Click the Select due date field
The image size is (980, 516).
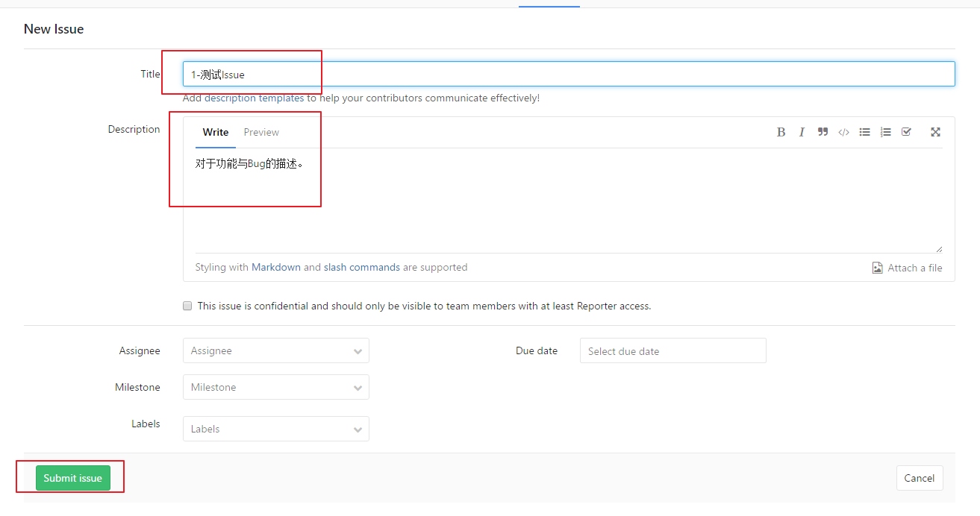coord(672,350)
